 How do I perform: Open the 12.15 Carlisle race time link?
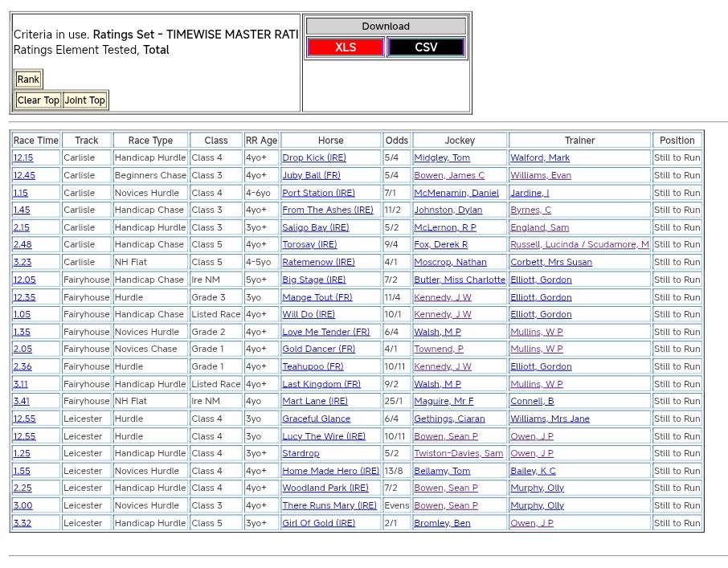pyautogui.click(x=23, y=158)
